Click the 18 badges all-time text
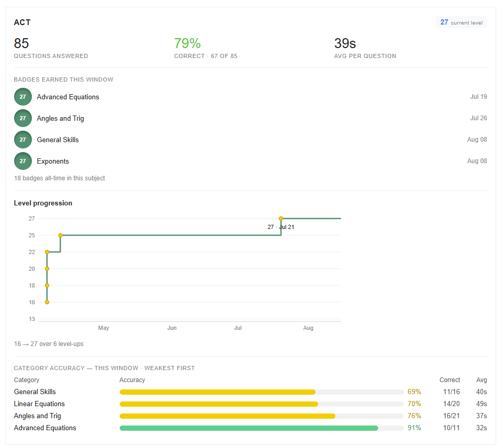503x448 pixels. [x=60, y=178]
